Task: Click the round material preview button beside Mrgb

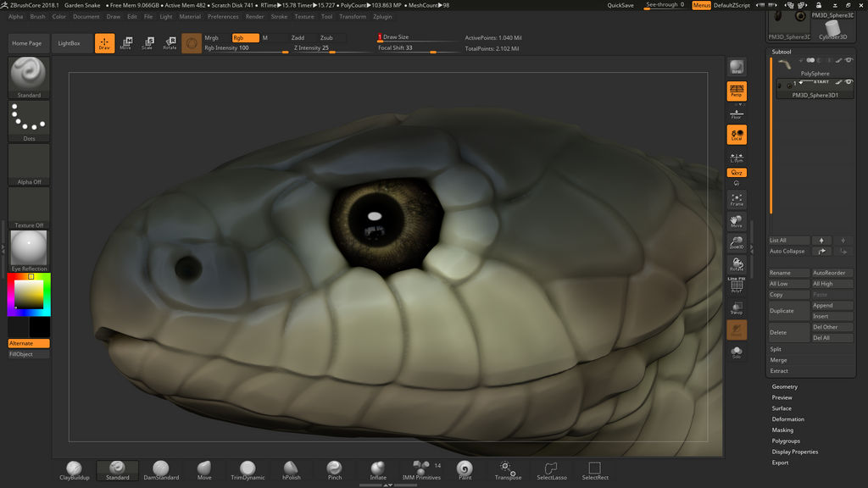Action: point(192,43)
